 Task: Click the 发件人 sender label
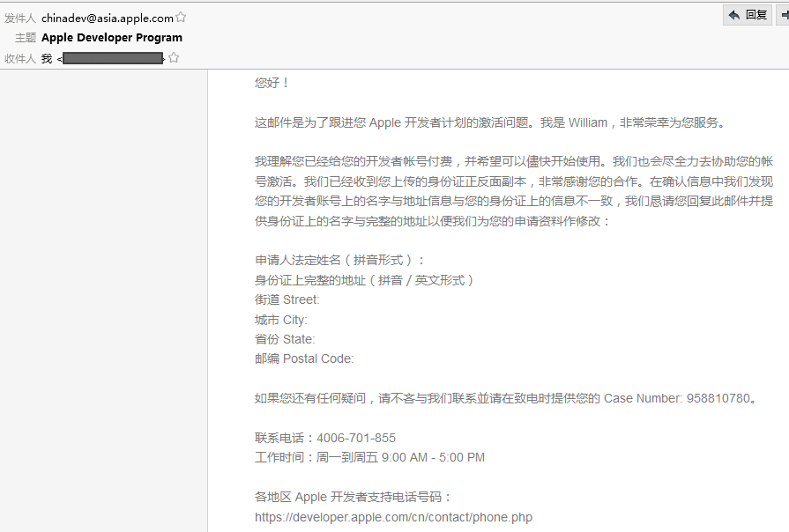tap(20, 18)
